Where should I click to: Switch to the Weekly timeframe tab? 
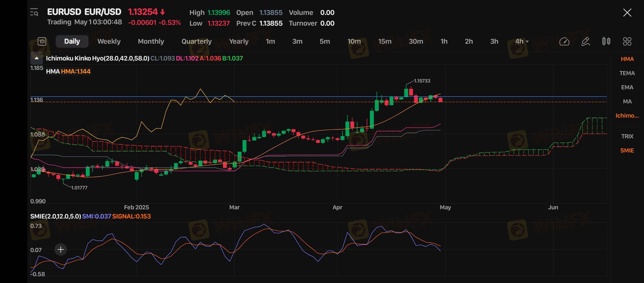(109, 41)
